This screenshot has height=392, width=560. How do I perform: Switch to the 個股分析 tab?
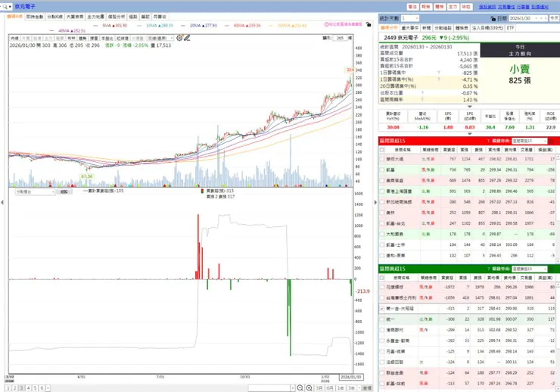click(x=117, y=17)
